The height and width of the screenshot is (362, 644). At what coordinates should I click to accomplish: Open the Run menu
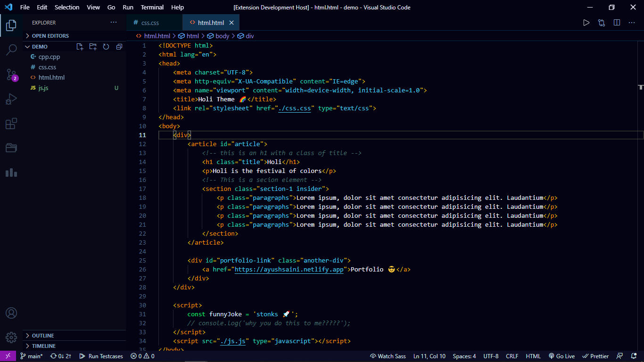pos(128,7)
